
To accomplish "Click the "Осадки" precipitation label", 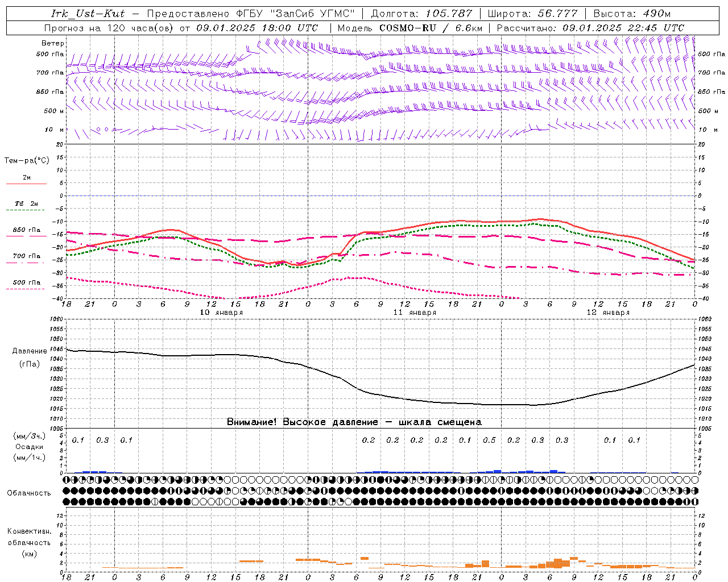I will point(30,447).
